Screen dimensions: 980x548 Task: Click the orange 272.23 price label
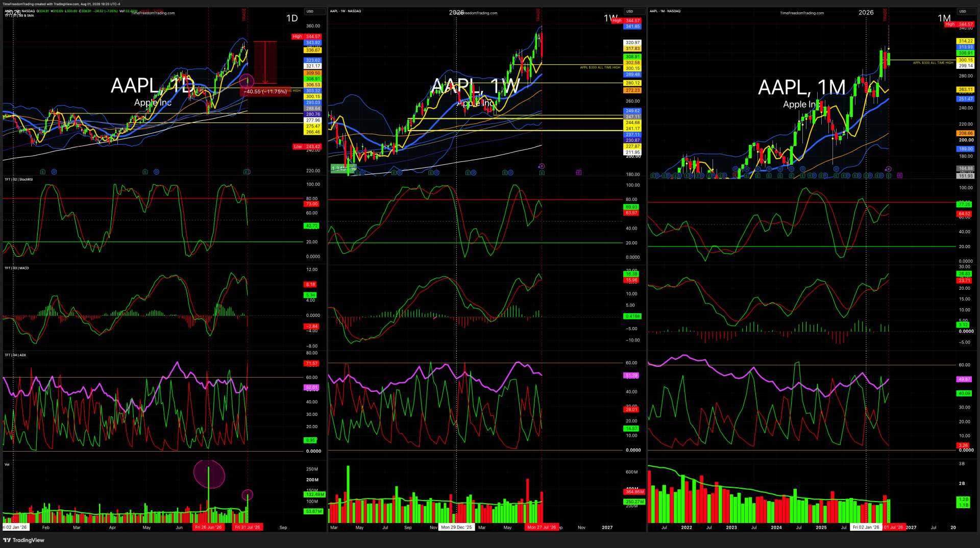click(x=632, y=90)
